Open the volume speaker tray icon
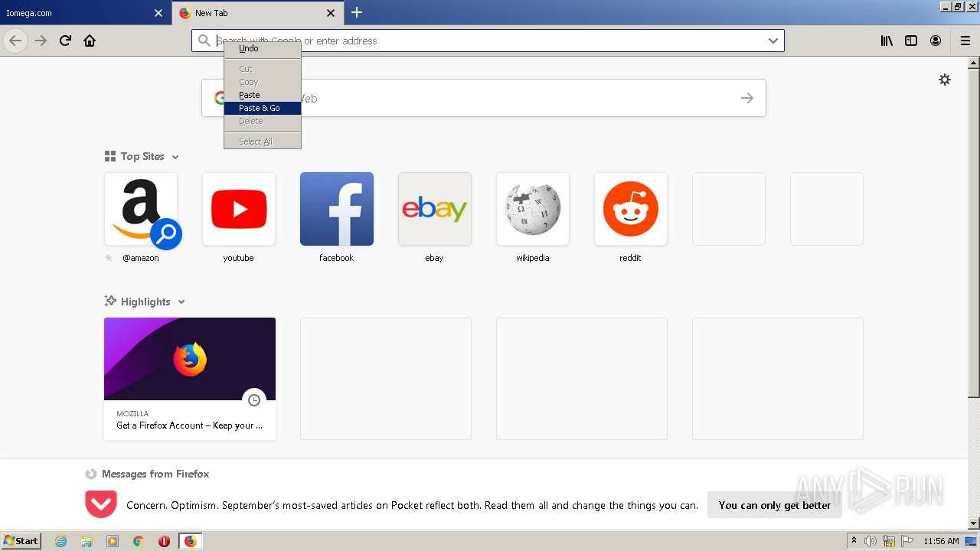This screenshot has height=551, width=980. coord(871,541)
